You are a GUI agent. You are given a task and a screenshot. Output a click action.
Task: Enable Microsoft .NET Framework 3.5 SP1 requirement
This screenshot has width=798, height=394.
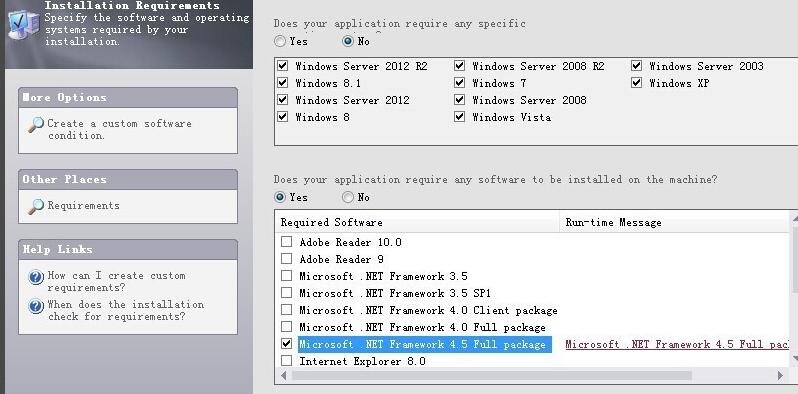click(287, 293)
